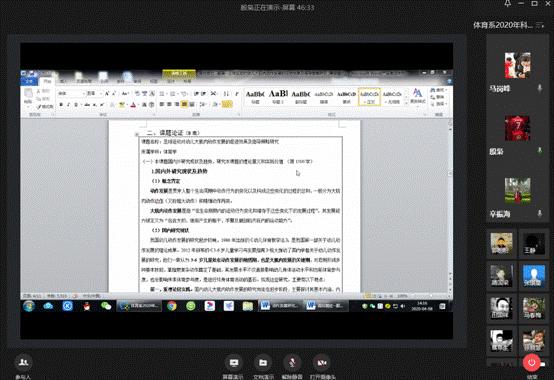Image resolution: width=554 pixels, height=380 pixels.
Task: Open document presentation folder icon
Action: click(x=263, y=363)
